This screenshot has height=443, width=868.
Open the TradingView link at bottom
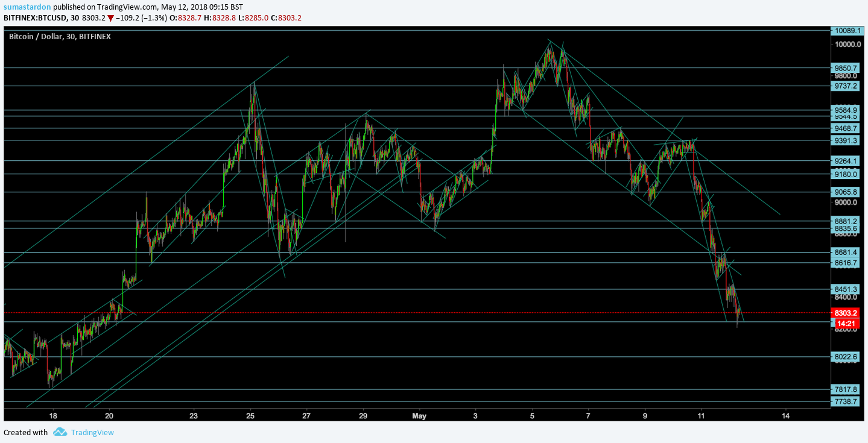(x=92, y=432)
